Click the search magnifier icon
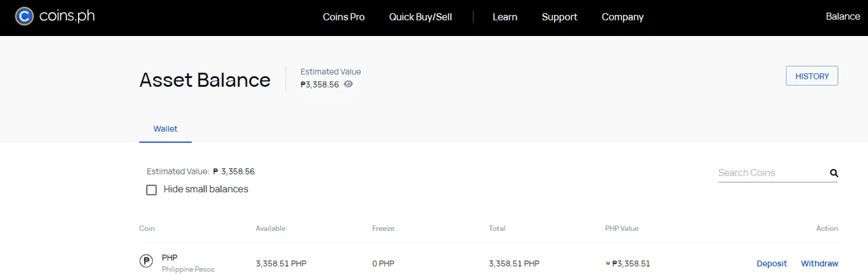Image resolution: width=868 pixels, height=275 pixels. (834, 173)
